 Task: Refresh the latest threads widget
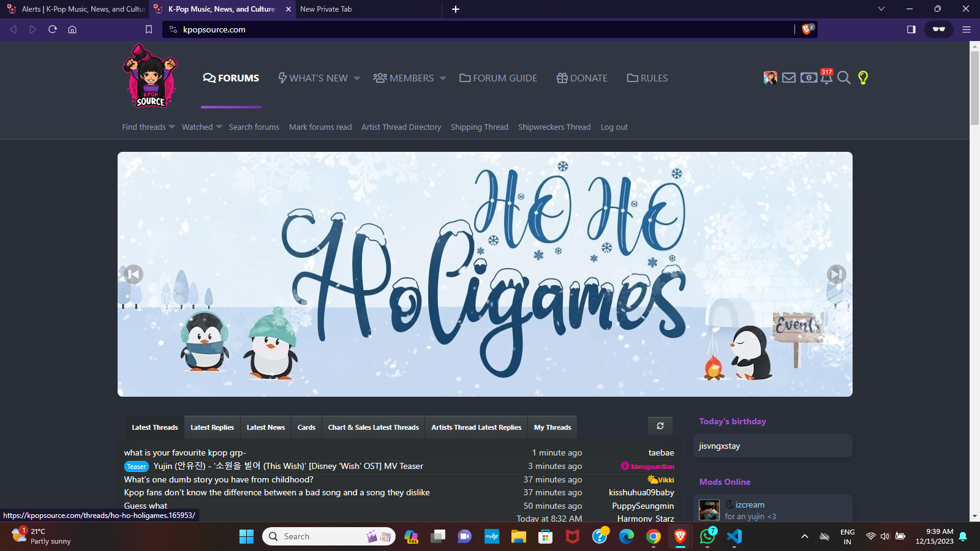point(660,425)
